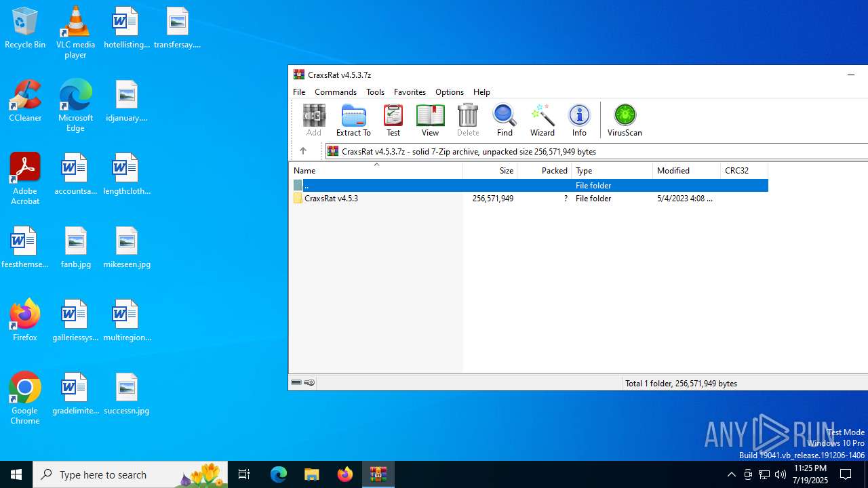Image resolution: width=868 pixels, height=488 pixels.
Task: Select mikeseen.jpg on the desktop
Action: [126, 247]
